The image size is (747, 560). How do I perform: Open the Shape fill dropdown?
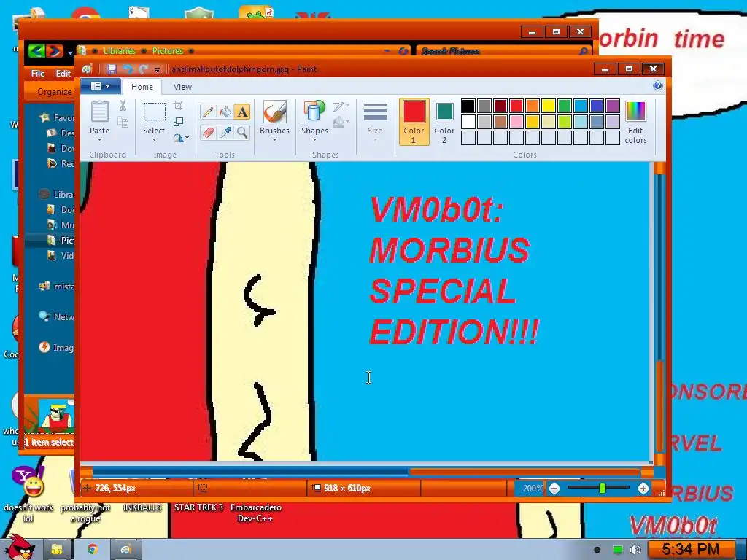point(341,122)
